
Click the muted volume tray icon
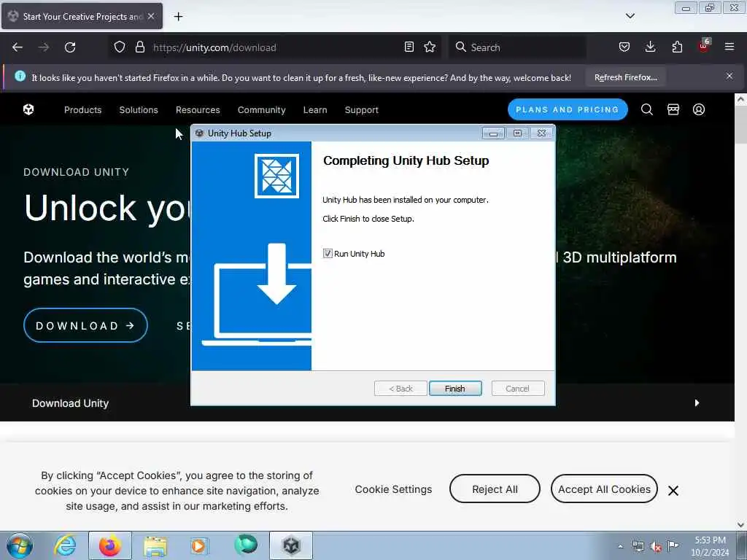coord(656,547)
